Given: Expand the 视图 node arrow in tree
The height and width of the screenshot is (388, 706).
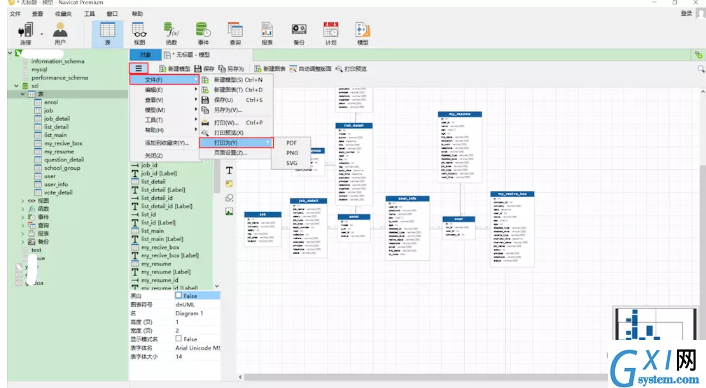Looking at the screenshot, I should [23, 201].
